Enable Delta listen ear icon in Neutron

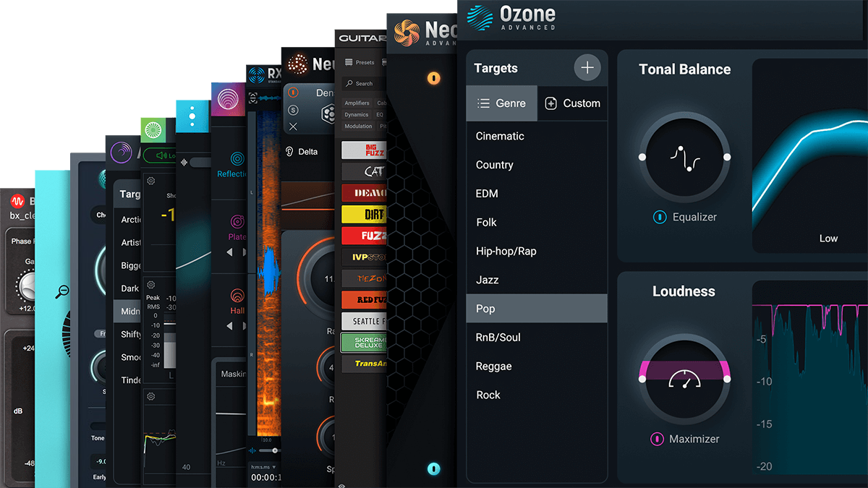(289, 151)
